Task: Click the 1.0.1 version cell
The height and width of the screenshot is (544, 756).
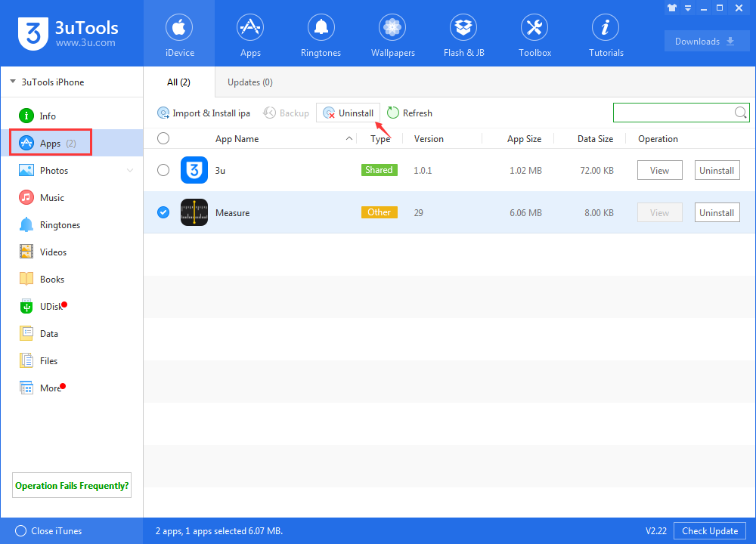Action: [x=423, y=171]
